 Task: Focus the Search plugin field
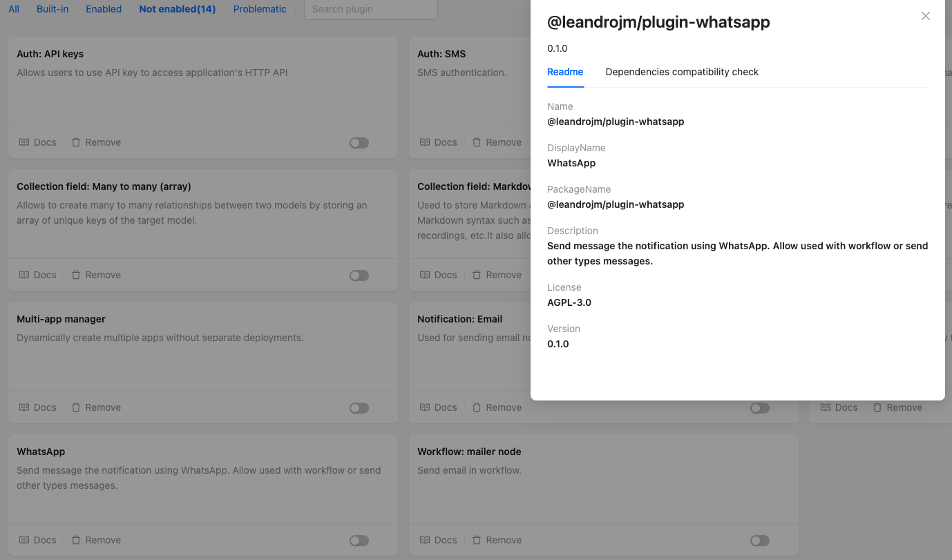click(371, 9)
